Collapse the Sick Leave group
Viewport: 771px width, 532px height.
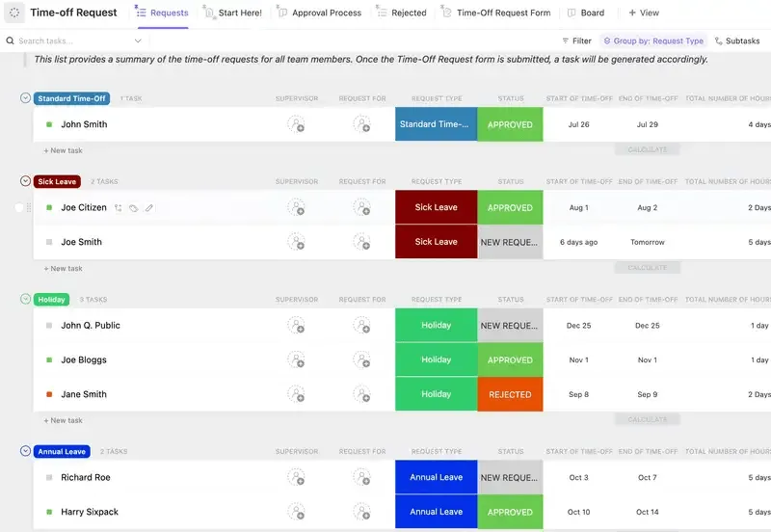pos(26,181)
